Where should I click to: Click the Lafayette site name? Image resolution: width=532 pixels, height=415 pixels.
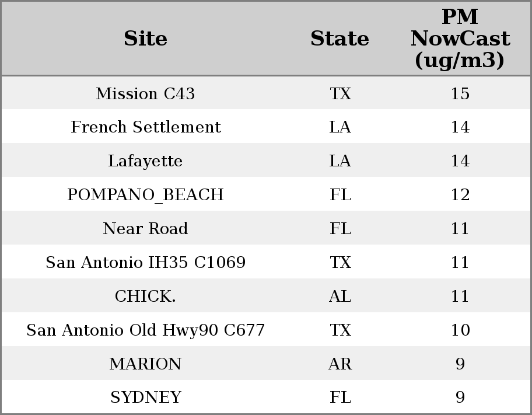145,161
